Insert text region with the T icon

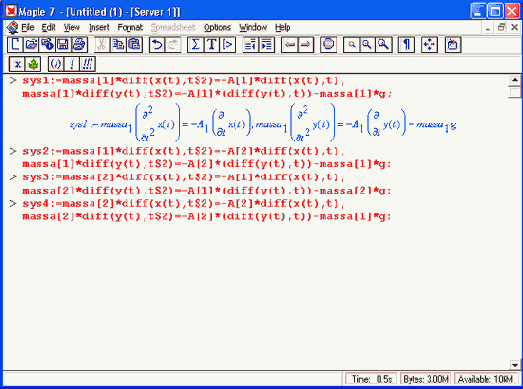[211, 45]
